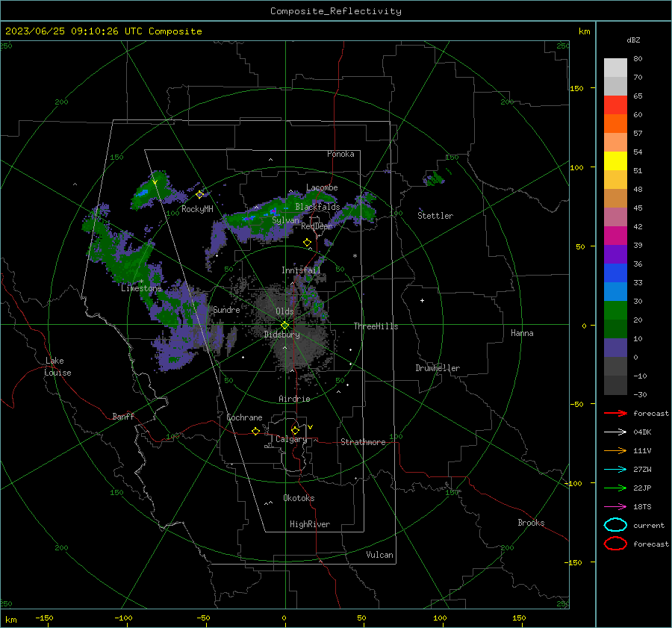Click the cyan 'current' ellipse legend icon
Viewport: 672px width, 628px height.
(615, 525)
